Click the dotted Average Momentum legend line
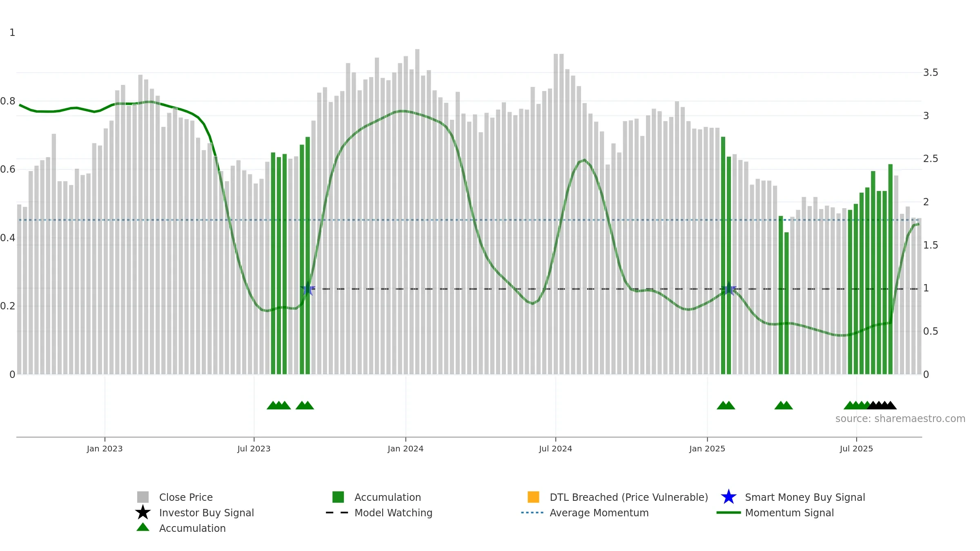 (532, 512)
